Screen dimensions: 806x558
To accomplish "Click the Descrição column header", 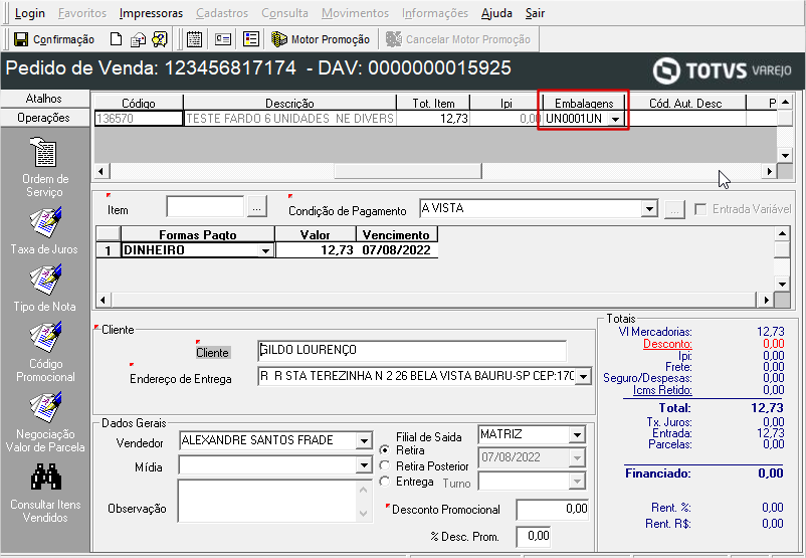I will [290, 103].
